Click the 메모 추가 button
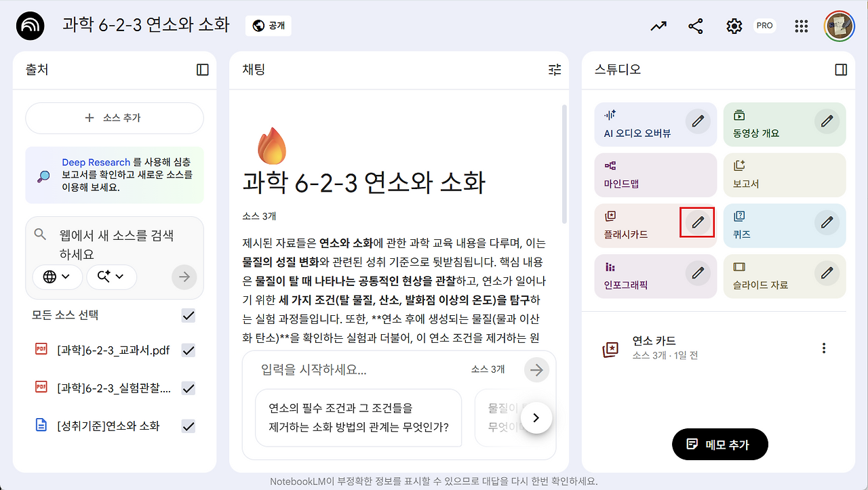 pyautogui.click(x=720, y=445)
